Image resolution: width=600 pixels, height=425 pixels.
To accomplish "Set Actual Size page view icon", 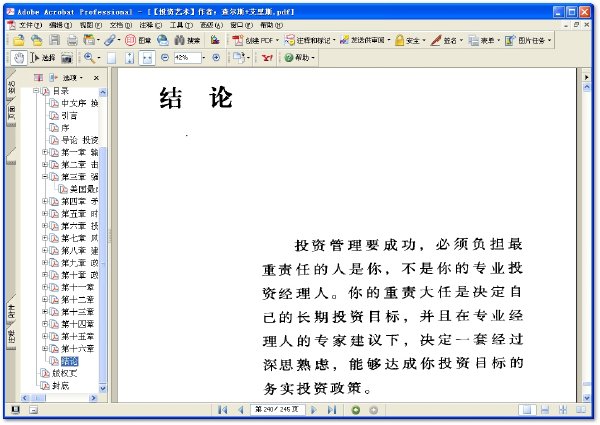I will 111,58.
